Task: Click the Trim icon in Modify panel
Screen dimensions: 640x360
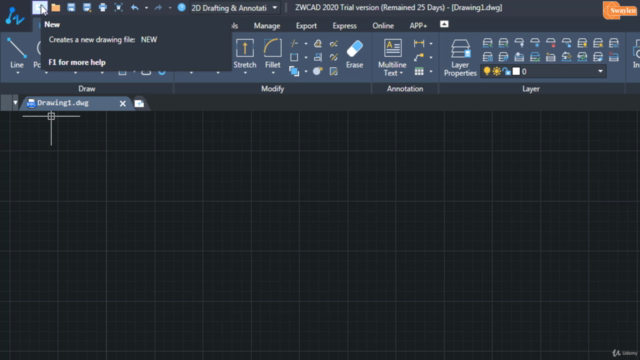Action: tap(294, 43)
